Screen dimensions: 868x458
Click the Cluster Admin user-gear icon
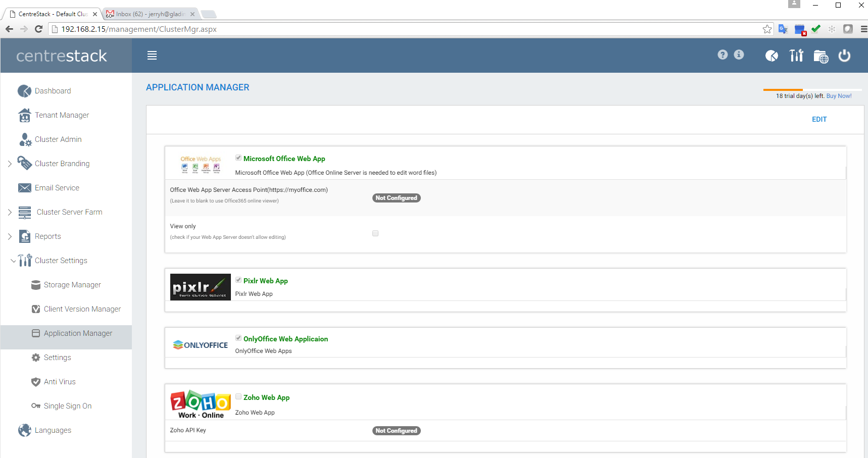coord(25,139)
